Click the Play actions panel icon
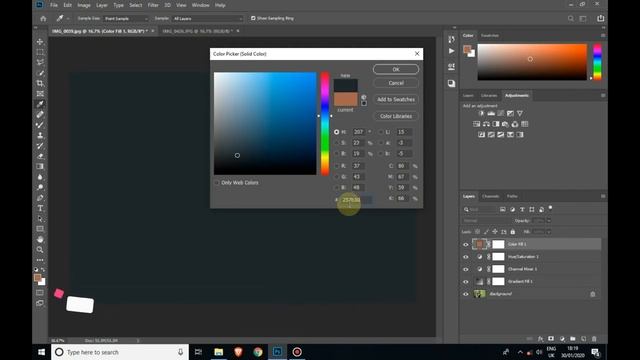This screenshot has width=640, height=360. pos(451,51)
